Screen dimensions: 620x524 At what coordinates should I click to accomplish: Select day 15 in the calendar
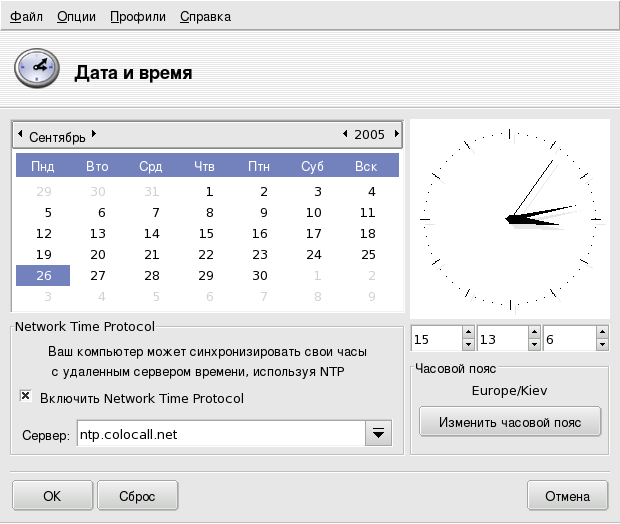pos(207,233)
